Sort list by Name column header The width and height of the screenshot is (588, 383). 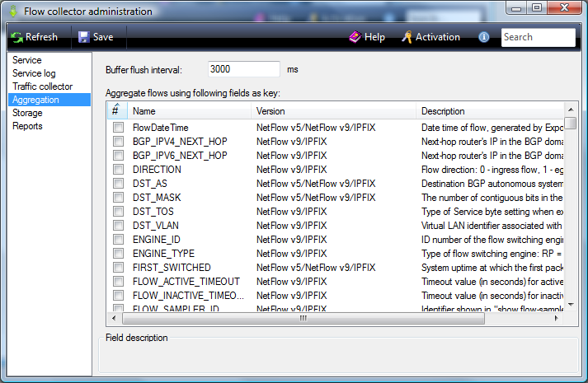189,111
